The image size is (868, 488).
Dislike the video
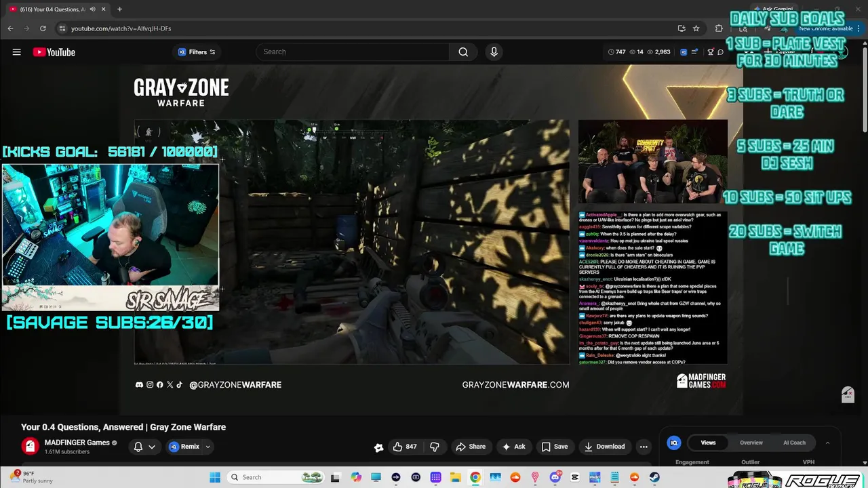click(435, 447)
